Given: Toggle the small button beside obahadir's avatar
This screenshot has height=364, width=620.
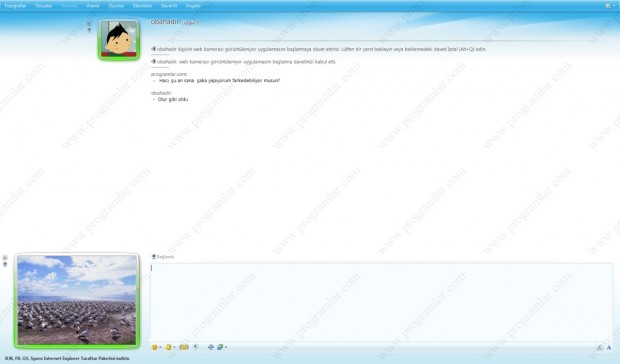Looking at the screenshot, I should pyautogui.click(x=89, y=23).
